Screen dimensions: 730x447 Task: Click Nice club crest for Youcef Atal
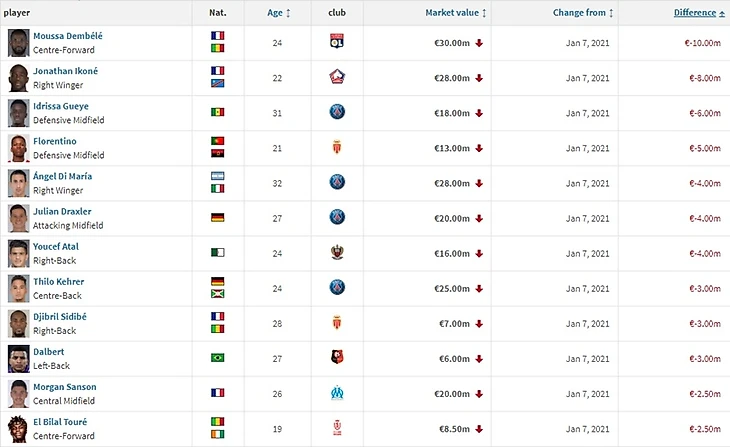pyautogui.click(x=337, y=253)
